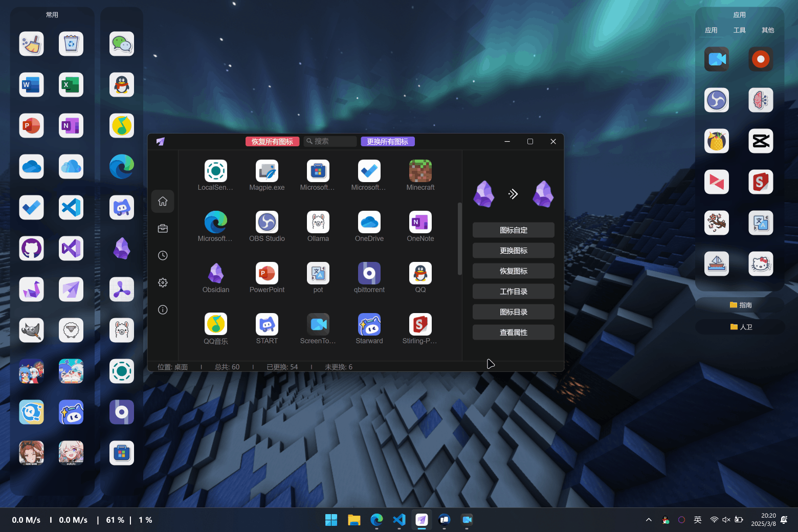
Task: Click the icon list vertical scrollbar
Action: click(459, 238)
